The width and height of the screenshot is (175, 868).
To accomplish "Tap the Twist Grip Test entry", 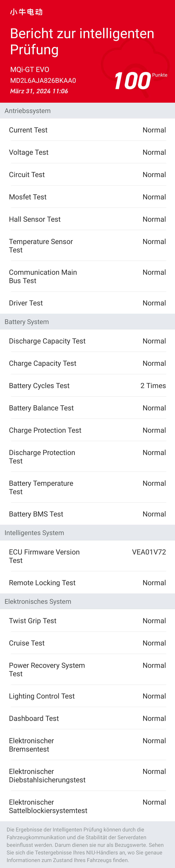I will tap(87, 621).
